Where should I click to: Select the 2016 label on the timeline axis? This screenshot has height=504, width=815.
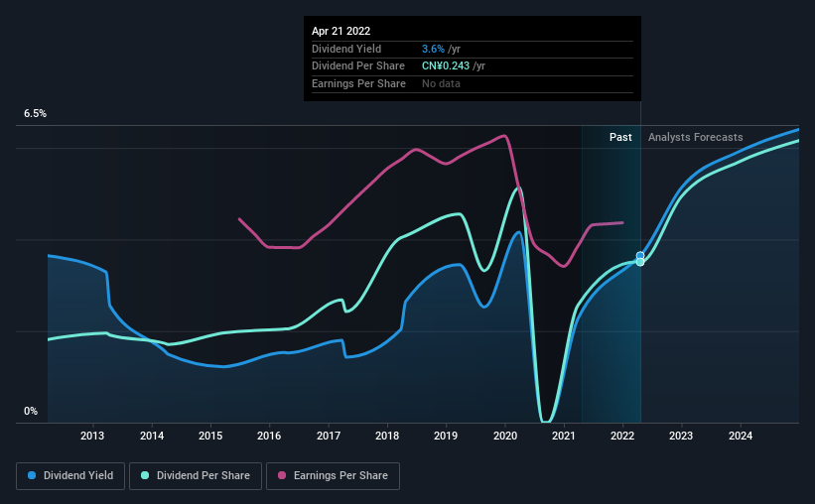269,436
